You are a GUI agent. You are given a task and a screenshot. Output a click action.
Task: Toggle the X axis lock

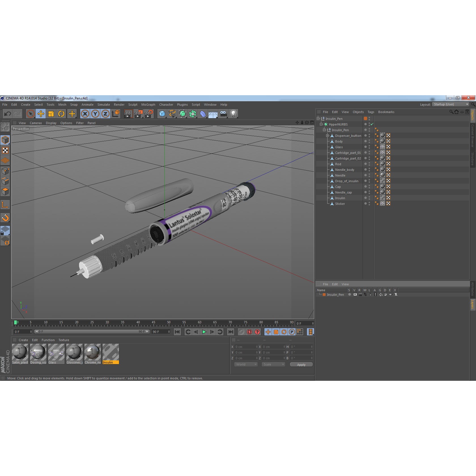pos(84,114)
